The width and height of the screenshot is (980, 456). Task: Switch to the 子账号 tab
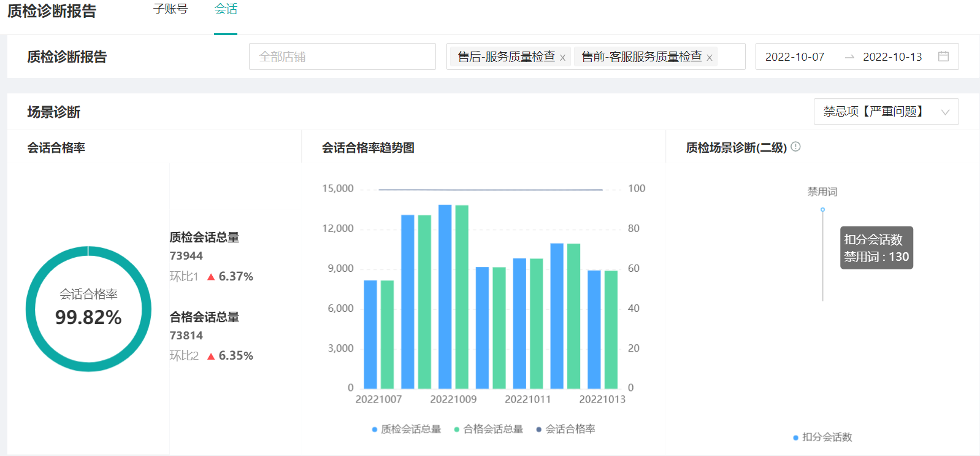(x=170, y=9)
